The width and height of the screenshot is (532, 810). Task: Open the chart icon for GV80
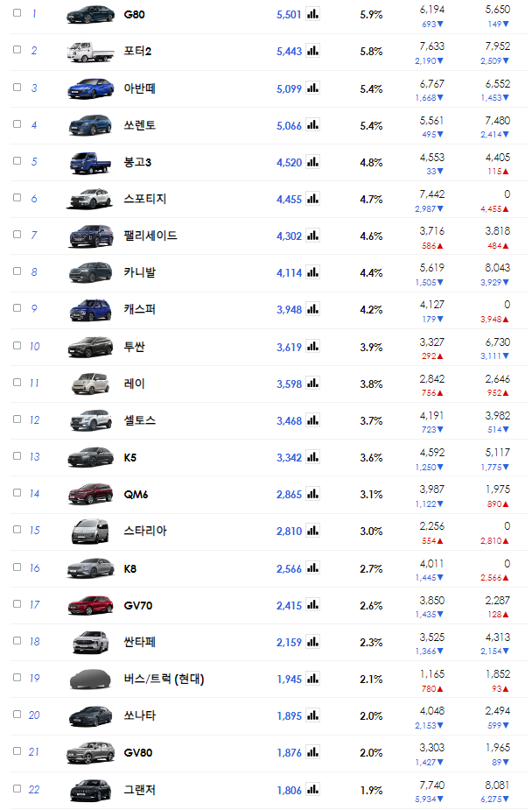(x=312, y=753)
